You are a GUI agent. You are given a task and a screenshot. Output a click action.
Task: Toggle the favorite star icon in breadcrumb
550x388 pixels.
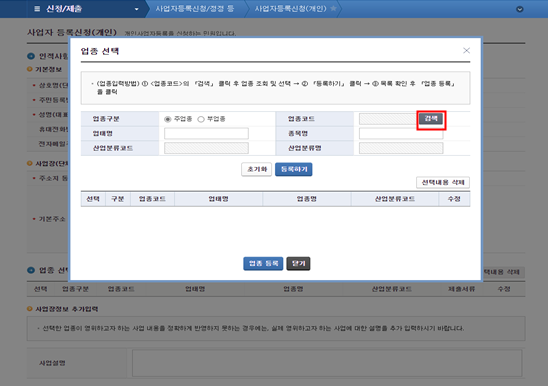(334, 8)
